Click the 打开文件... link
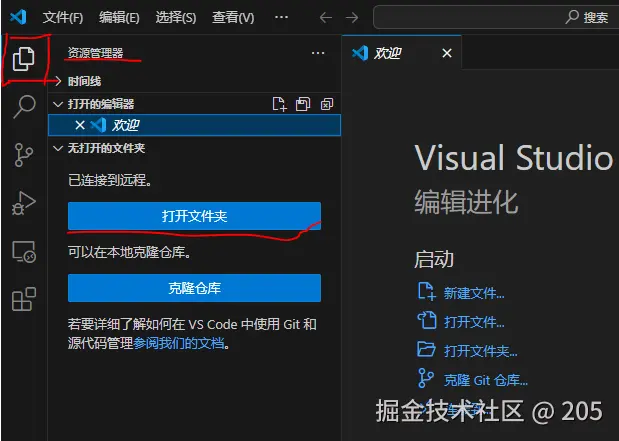This screenshot has width=619, height=441. tap(474, 322)
